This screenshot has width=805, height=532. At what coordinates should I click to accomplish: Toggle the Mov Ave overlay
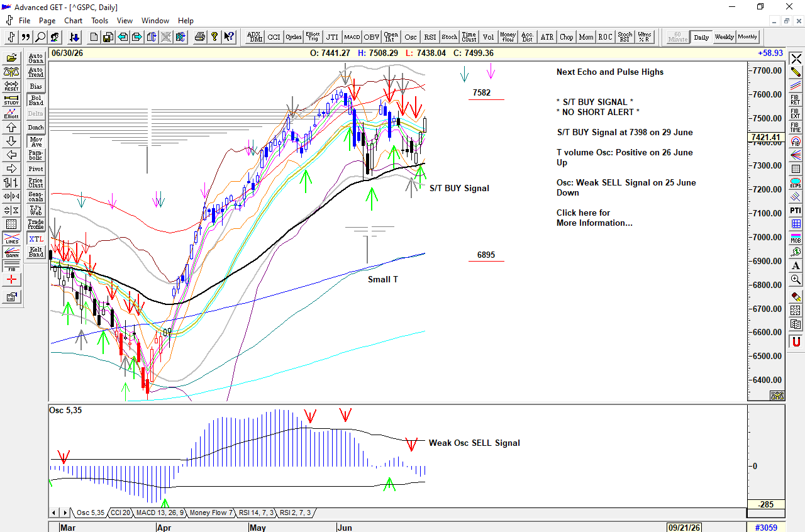point(36,141)
